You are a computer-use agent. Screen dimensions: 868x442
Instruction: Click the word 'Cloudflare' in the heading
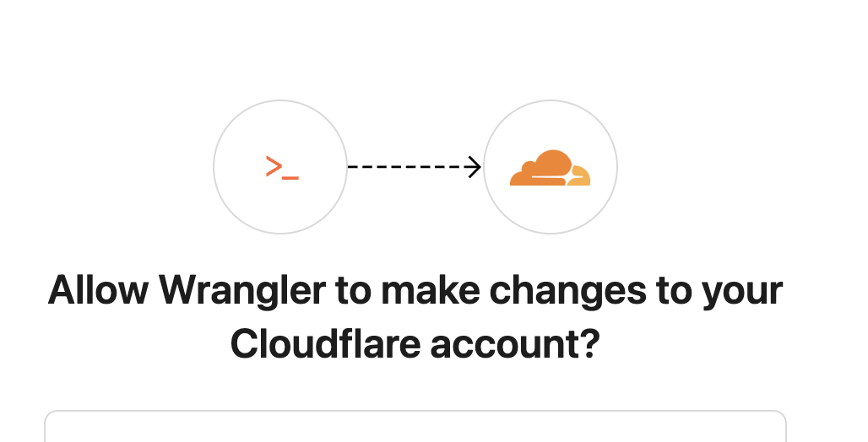tap(325, 344)
